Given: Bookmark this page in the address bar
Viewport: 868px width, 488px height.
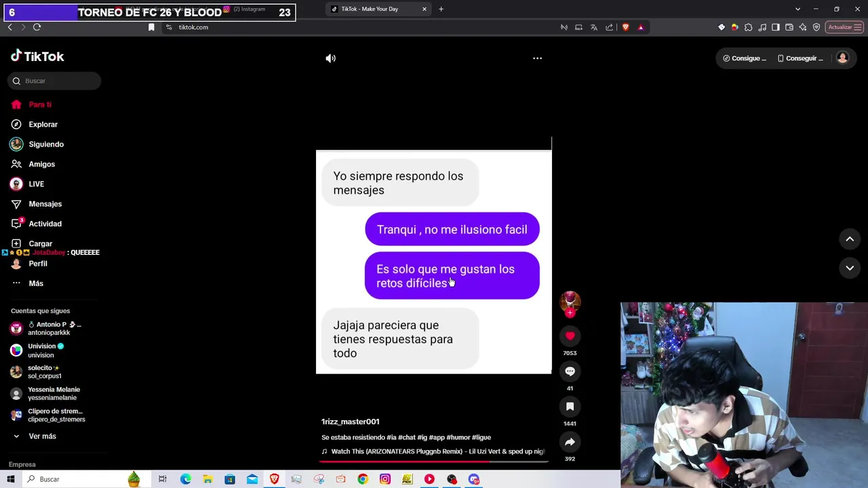Looking at the screenshot, I should tap(151, 27).
